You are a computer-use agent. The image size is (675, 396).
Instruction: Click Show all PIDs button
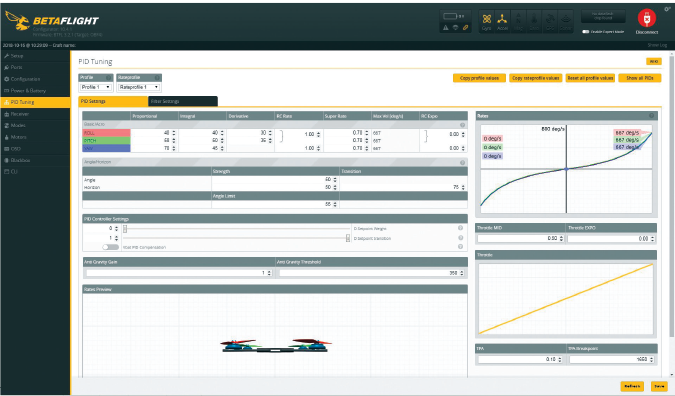click(x=640, y=78)
